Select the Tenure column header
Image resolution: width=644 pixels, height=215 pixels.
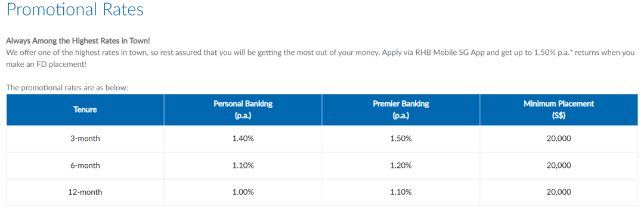(x=85, y=110)
